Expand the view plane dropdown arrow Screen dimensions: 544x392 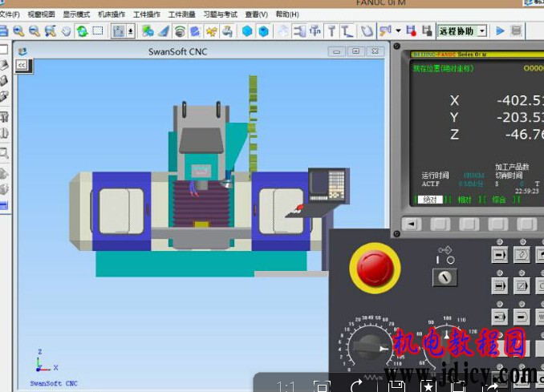(131, 31)
